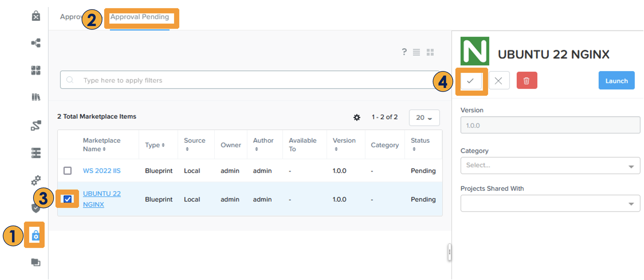
Task: Click the Version 1.0.0 field
Action: [550, 125]
